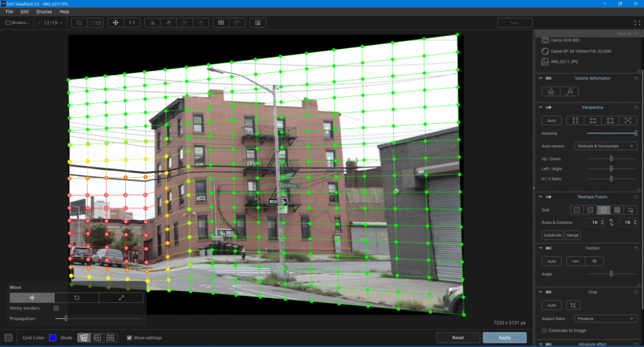Open the Edit menu

[25, 11]
